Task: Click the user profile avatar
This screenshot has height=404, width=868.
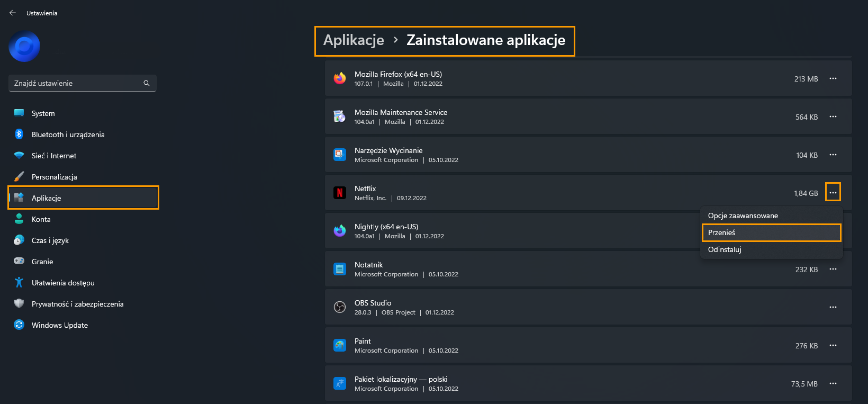Action: [x=24, y=47]
